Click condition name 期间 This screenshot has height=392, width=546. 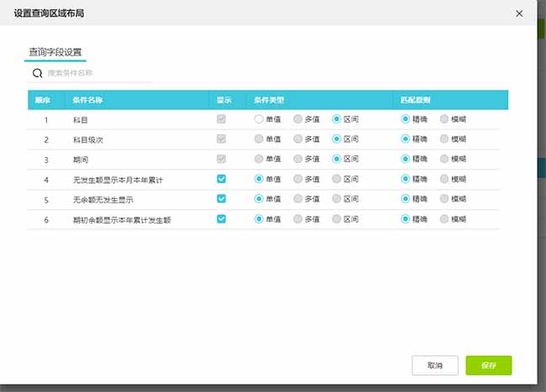click(81, 160)
